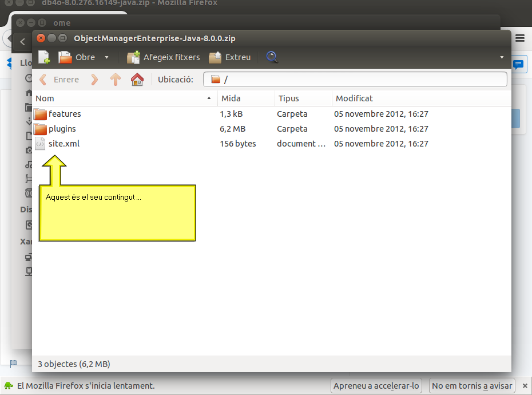Sort by the Tipus column header

[x=303, y=98]
